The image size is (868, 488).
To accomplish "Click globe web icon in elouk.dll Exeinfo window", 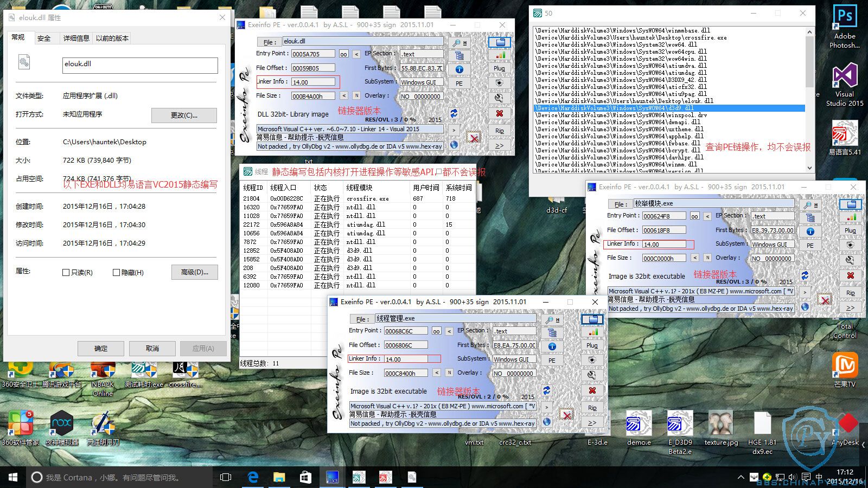I will [x=454, y=145].
